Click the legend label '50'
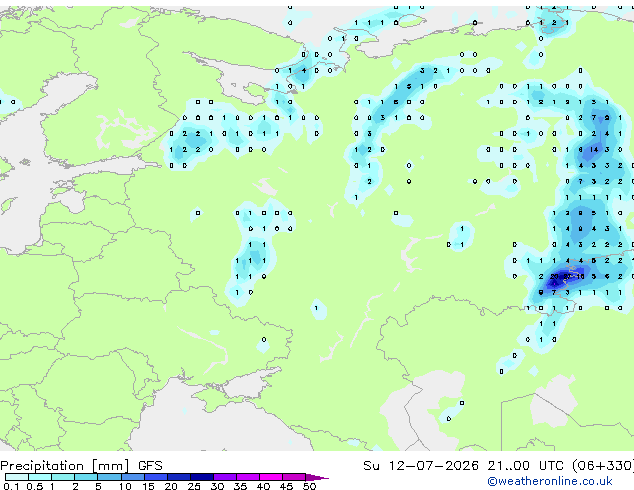The width and height of the screenshot is (634, 490). coord(310,486)
